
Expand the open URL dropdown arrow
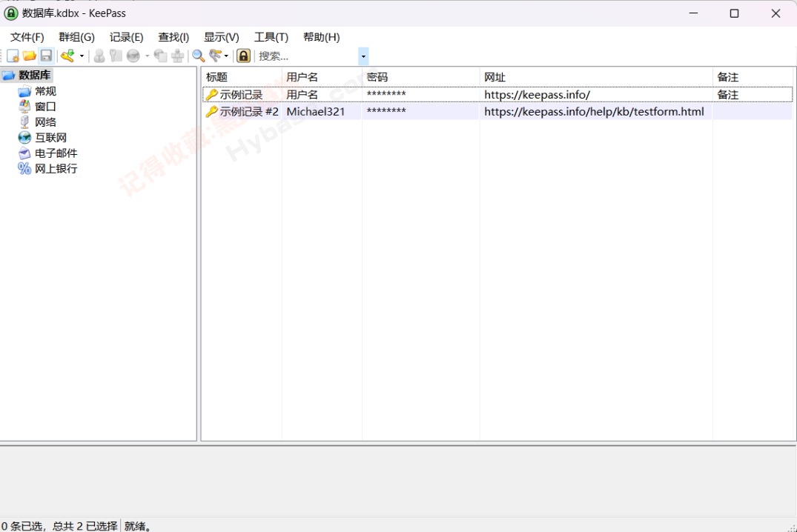point(147,56)
